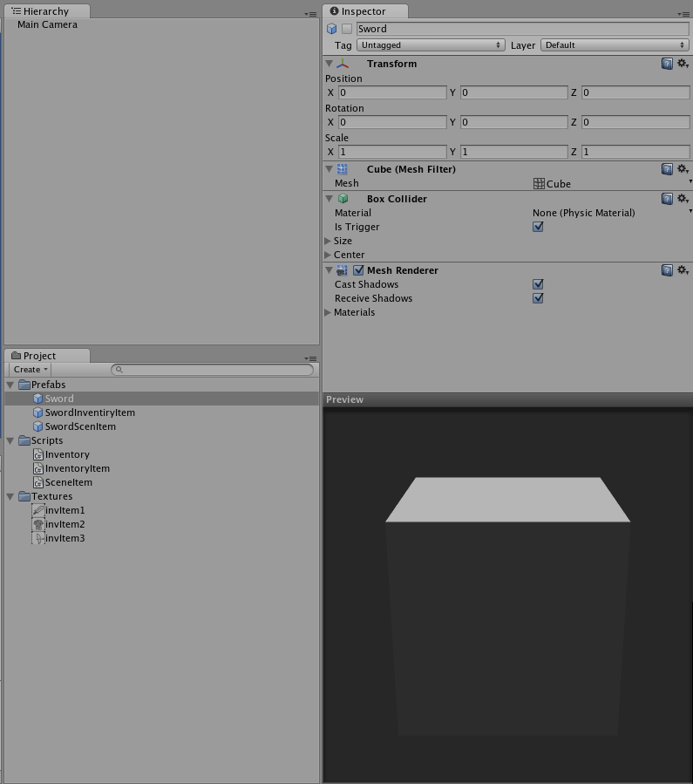Click the Transform component help icon
Image resolution: width=693 pixels, height=784 pixels.
pyautogui.click(x=667, y=64)
